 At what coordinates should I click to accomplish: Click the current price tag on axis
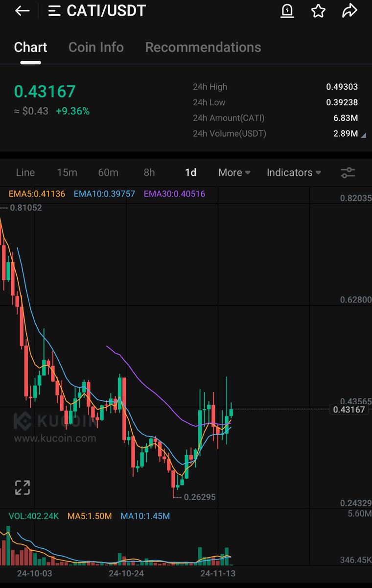349,410
